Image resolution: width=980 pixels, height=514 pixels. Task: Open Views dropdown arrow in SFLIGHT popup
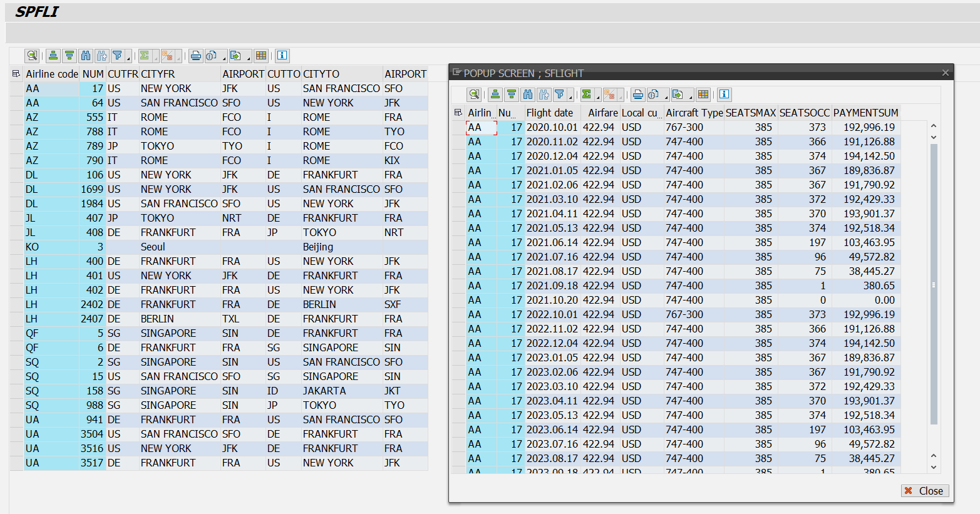(x=666, y=96)
